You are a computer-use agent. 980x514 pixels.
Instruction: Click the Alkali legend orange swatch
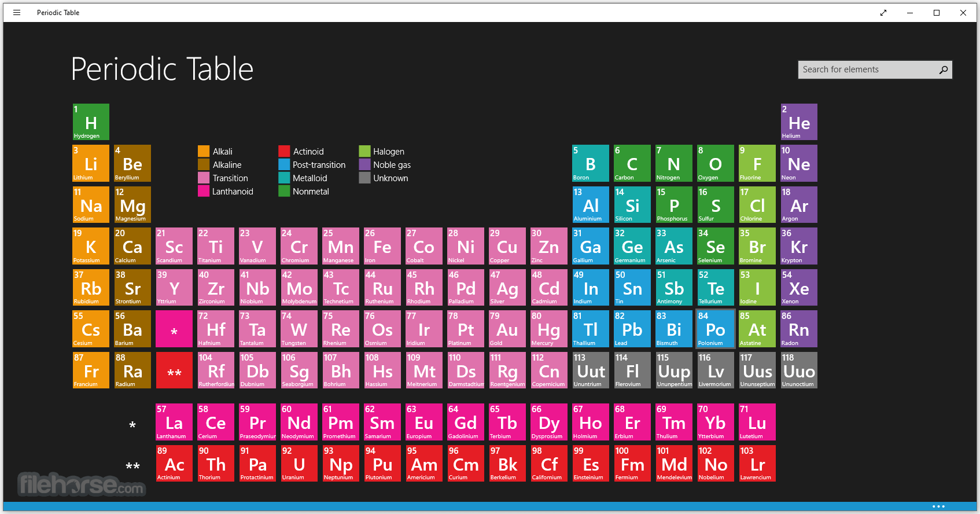click(x=204, y=151)
